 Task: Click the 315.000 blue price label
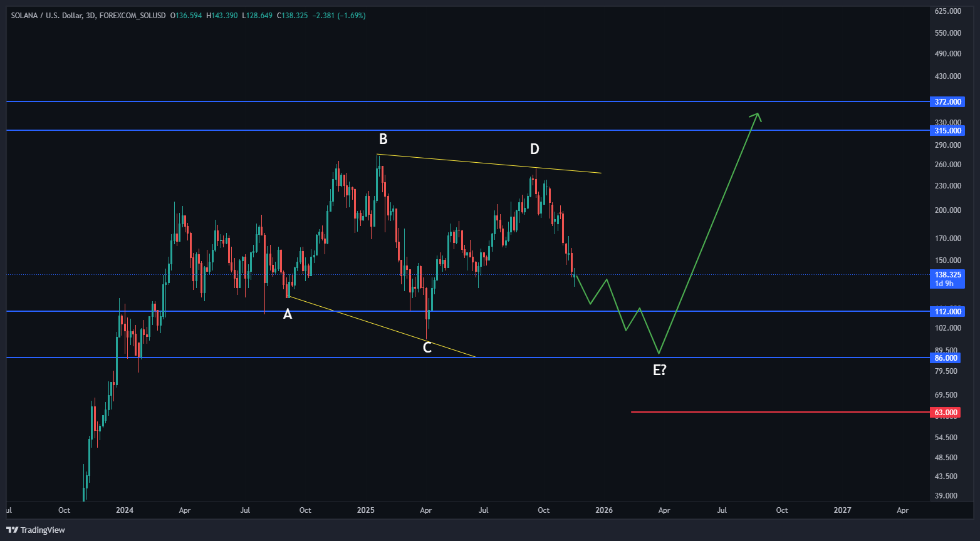click(x=946, y=130)
